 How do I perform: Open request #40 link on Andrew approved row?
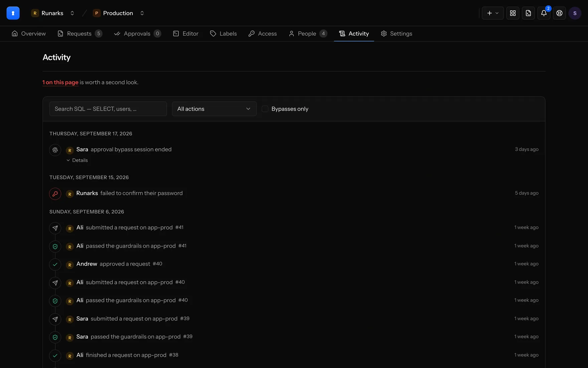point(157,264)
